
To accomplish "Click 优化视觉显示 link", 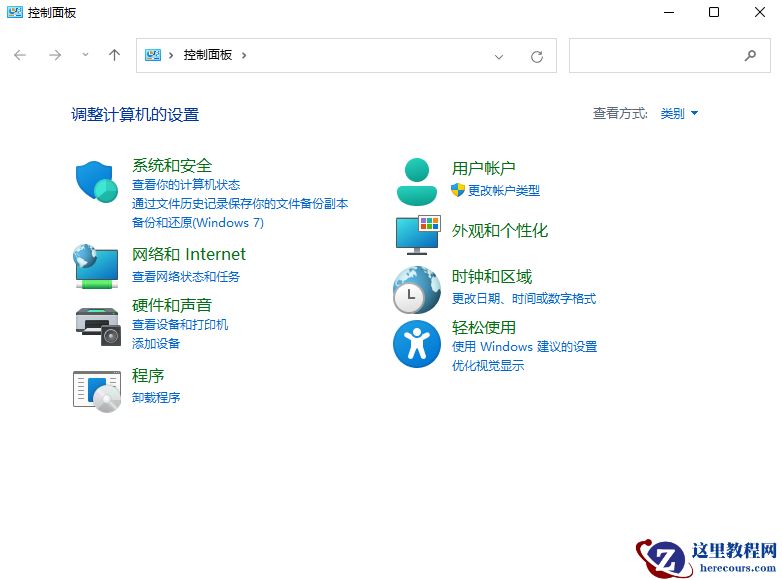I will coord(488,366).
